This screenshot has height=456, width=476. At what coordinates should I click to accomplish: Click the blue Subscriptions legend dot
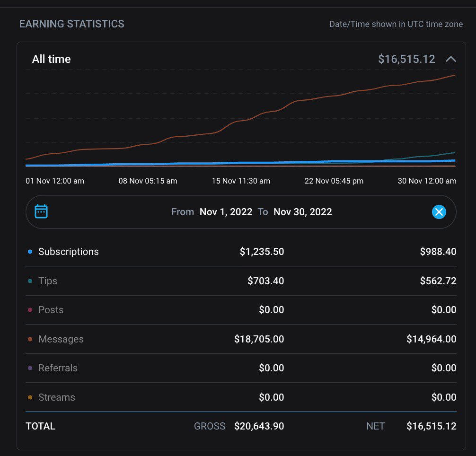click(30, 252)
